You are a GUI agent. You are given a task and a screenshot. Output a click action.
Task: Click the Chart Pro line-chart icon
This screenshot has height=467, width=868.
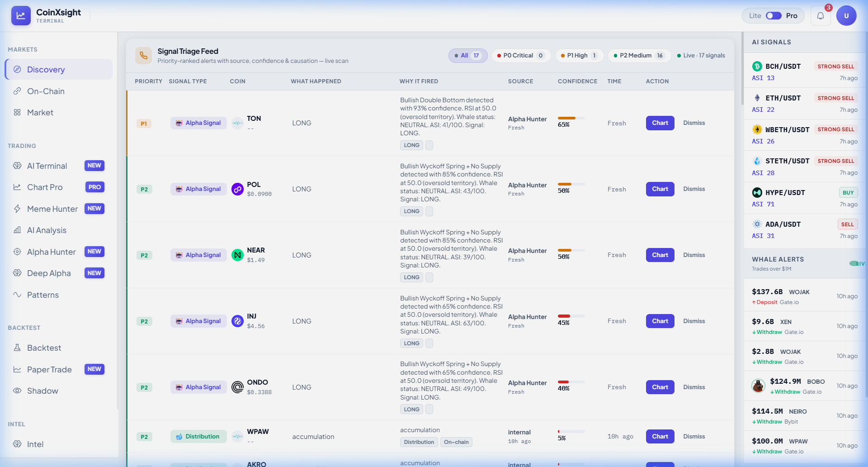click(17, 187)
